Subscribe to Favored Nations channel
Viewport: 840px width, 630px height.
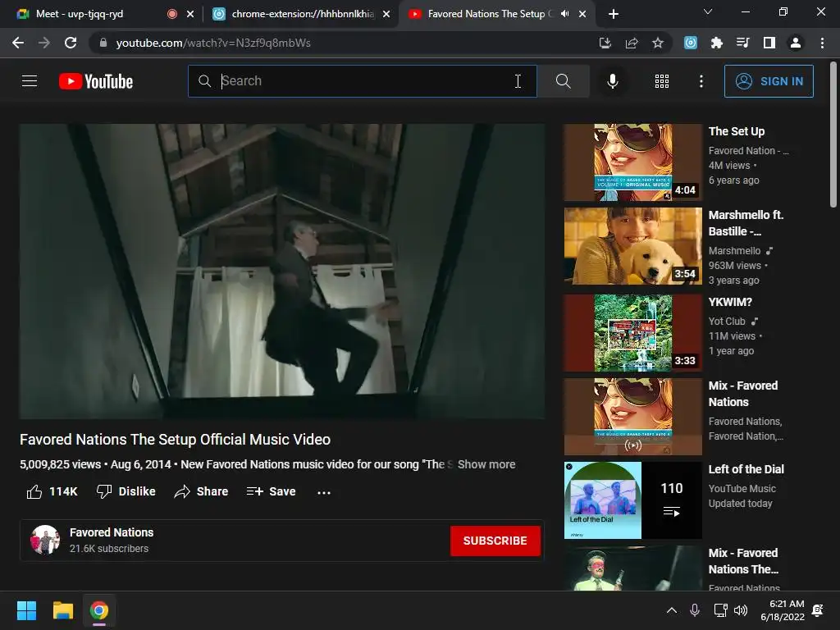pos(495,541)
